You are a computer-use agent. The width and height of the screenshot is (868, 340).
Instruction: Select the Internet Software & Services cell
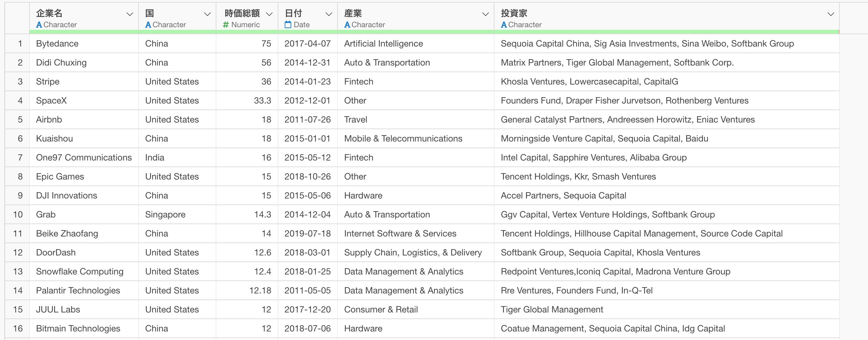(416, 233)
